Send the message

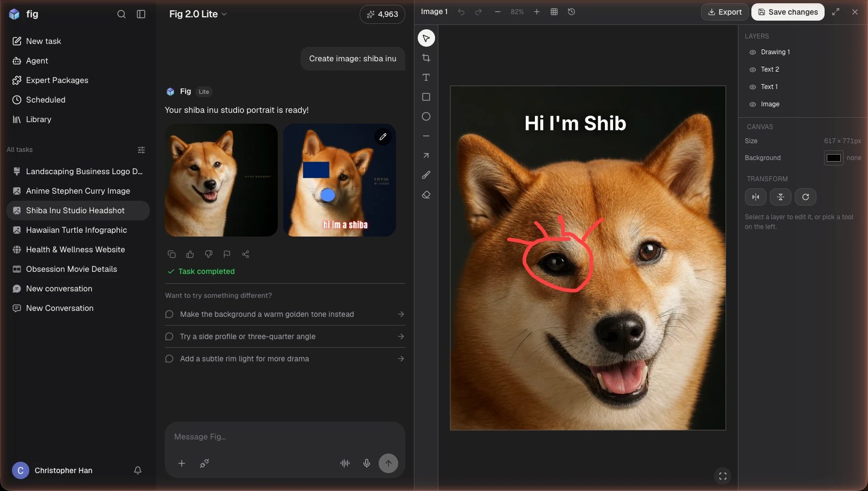pyautogui.click(x=388, y=463)
